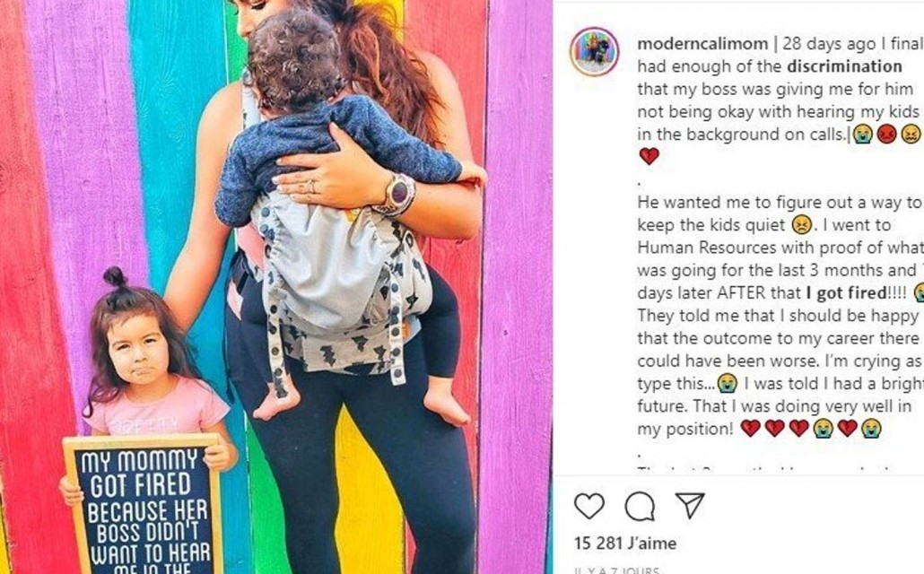Image resolution: width=924 pixels, height=574 pixels.
Task: Open the moderncalimom profile avatar
Action: coord(594,52)
